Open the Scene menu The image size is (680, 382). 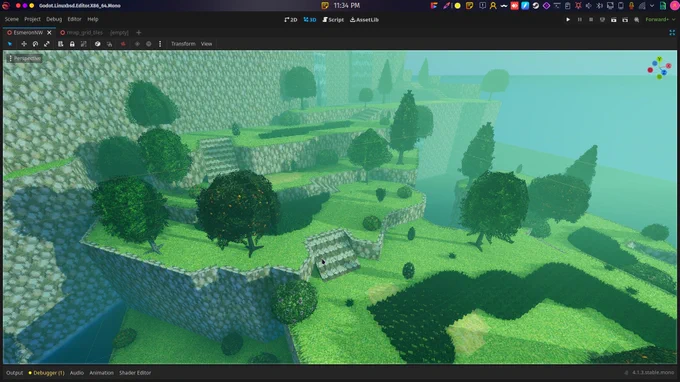pos(12,19)
